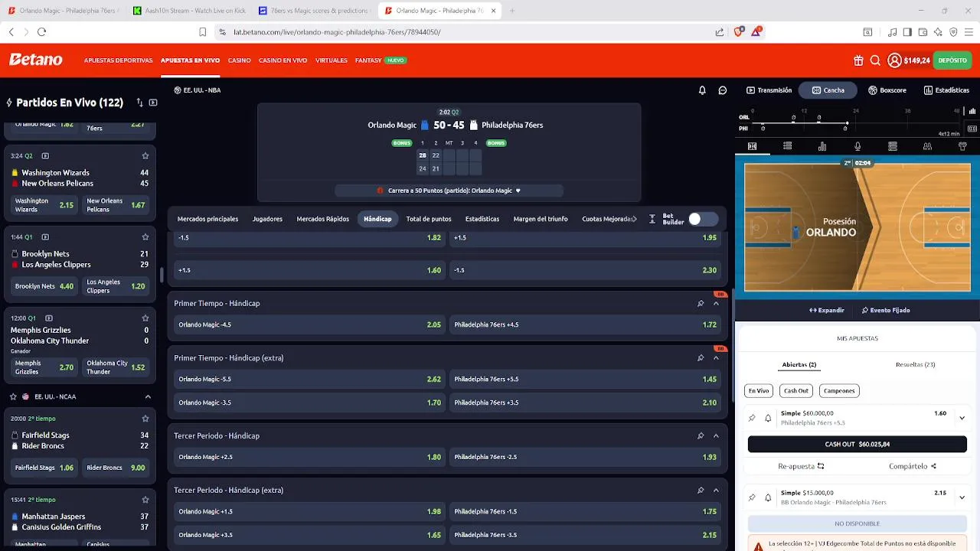Click Expandir under the court tracker
Viewport: 980px width, 551px height.
tap(827, 311)
